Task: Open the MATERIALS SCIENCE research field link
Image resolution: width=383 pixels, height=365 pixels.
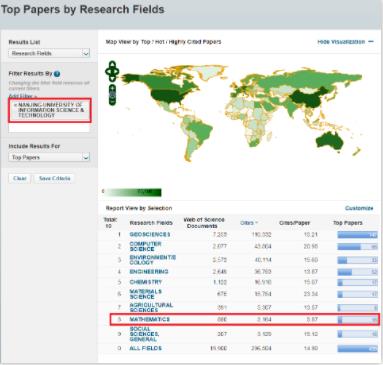Action: click(146, 294)
